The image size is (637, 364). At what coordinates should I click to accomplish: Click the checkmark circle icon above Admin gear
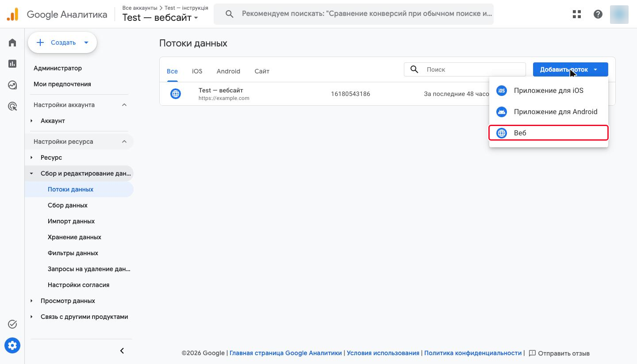point(12,324)
